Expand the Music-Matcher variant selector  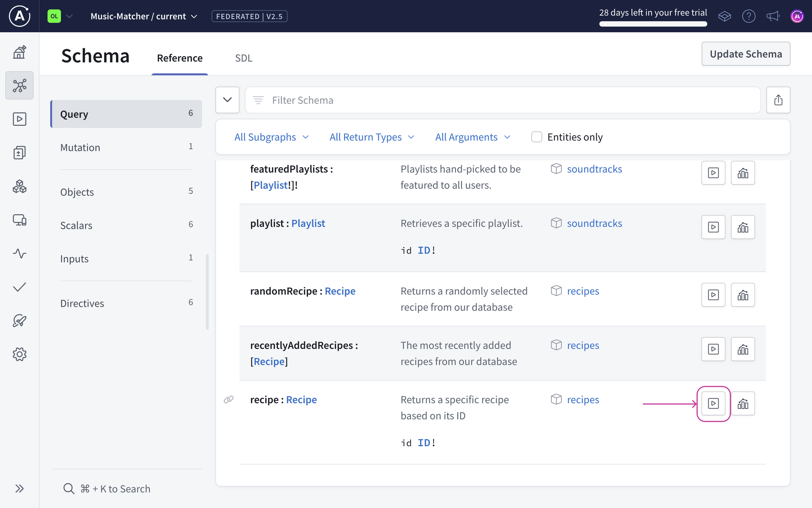[194, 16]
